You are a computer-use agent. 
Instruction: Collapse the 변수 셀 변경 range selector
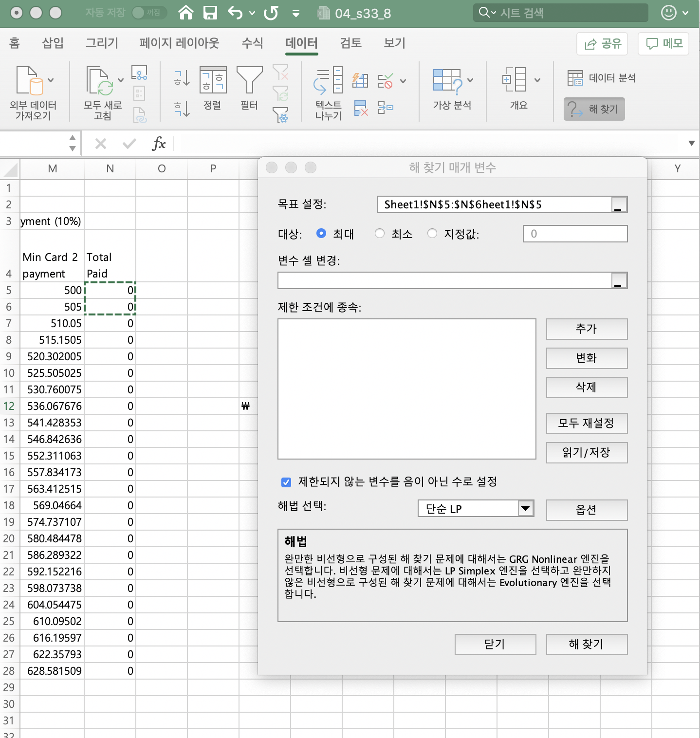[x=619, y=280]
